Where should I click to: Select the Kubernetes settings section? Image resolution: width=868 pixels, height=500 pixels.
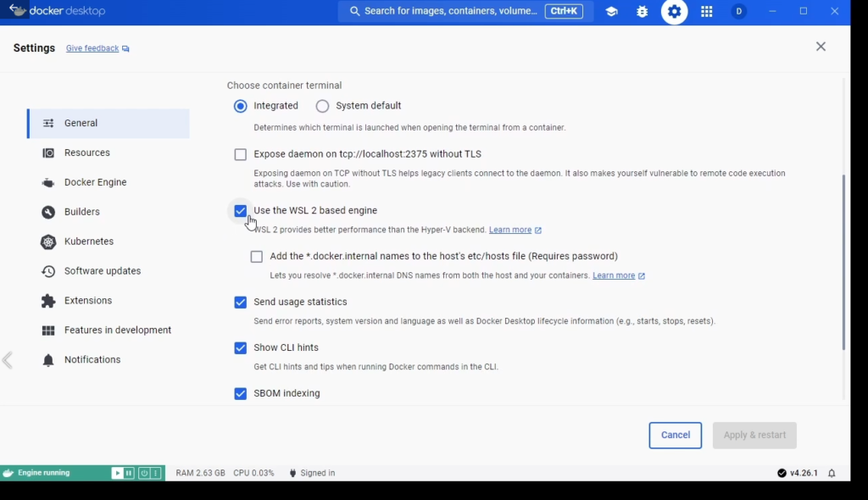[x=87, y=241]
